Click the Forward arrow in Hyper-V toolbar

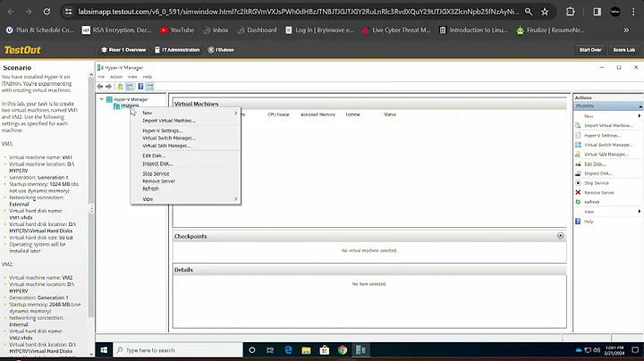click(108, 87)
